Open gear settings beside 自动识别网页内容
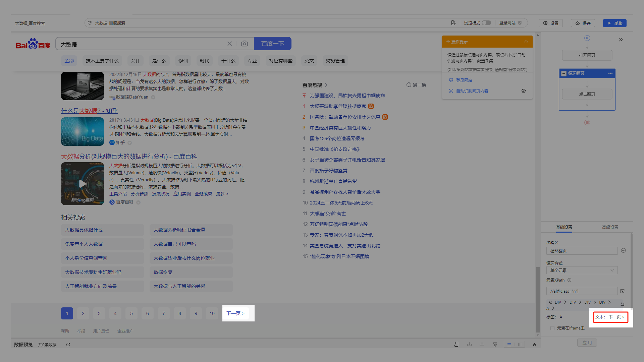 coord(524,91)
